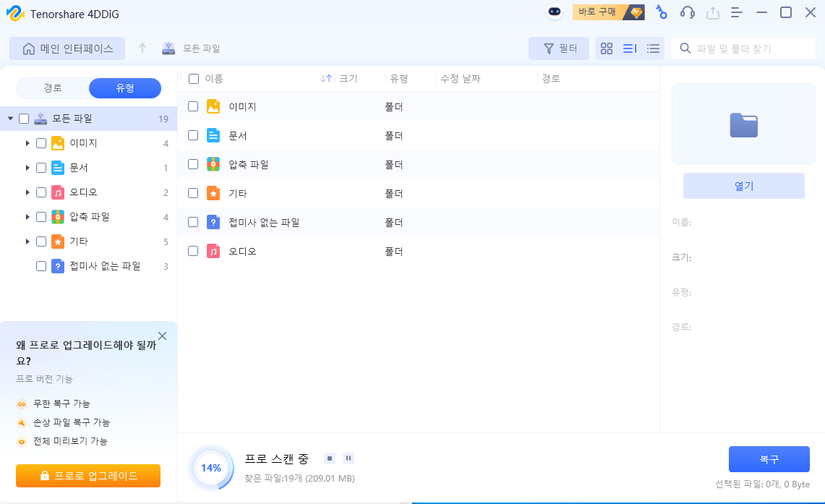Viewport: 825px width, 504px height.
Task: Click the share/export icon in title bar
Action: pos(712,12)
